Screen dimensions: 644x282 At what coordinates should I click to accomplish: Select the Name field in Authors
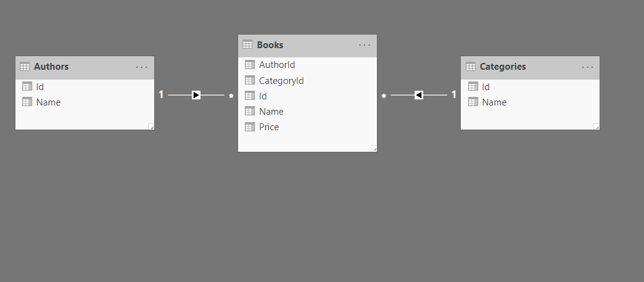coord(48,102)
